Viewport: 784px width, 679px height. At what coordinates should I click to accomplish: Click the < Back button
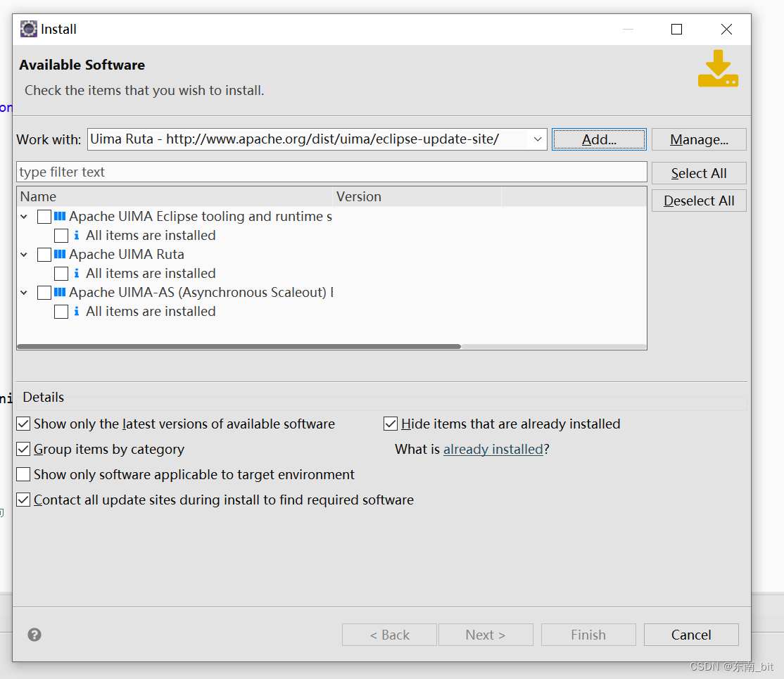pyautogui.click(x=389, y=635)
